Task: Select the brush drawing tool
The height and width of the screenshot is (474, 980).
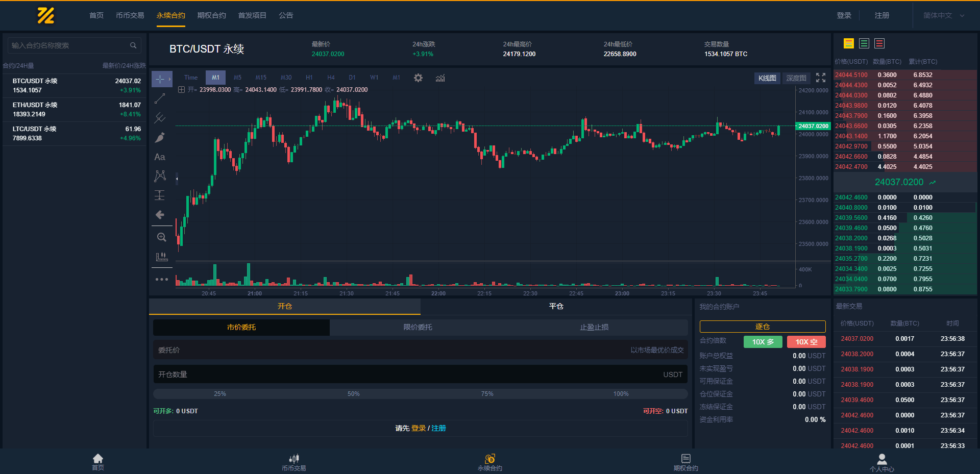Action: (x=160, y=137)
